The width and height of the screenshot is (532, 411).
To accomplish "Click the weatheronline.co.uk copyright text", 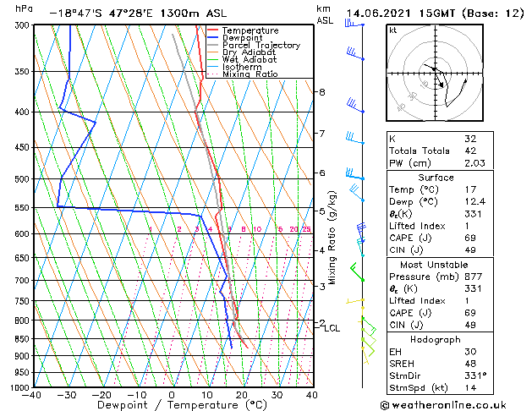I will [x=443, y=405].
